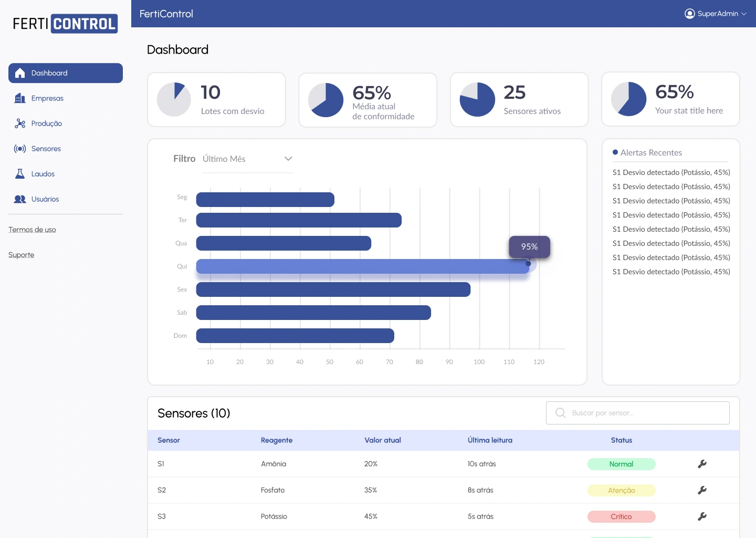This screenshot has width=756, height=538.
Task: Click the wrench icon for sensor S1
Action: (x=702, y=464)
